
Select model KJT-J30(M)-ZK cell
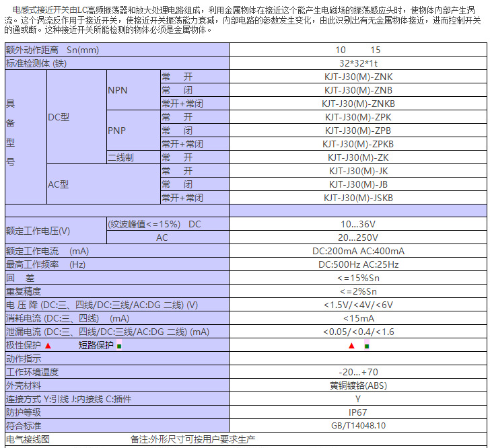click(x=358, y=157)
